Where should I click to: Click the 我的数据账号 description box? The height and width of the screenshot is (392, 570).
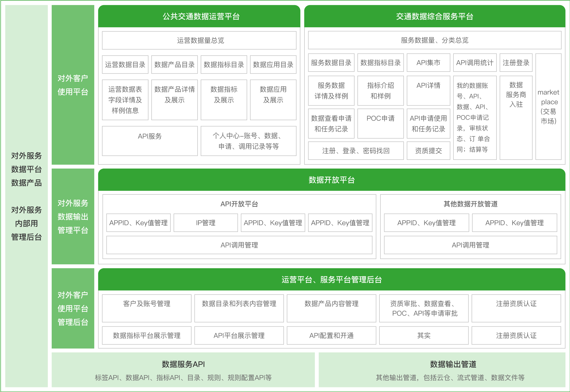coord(475,118)
